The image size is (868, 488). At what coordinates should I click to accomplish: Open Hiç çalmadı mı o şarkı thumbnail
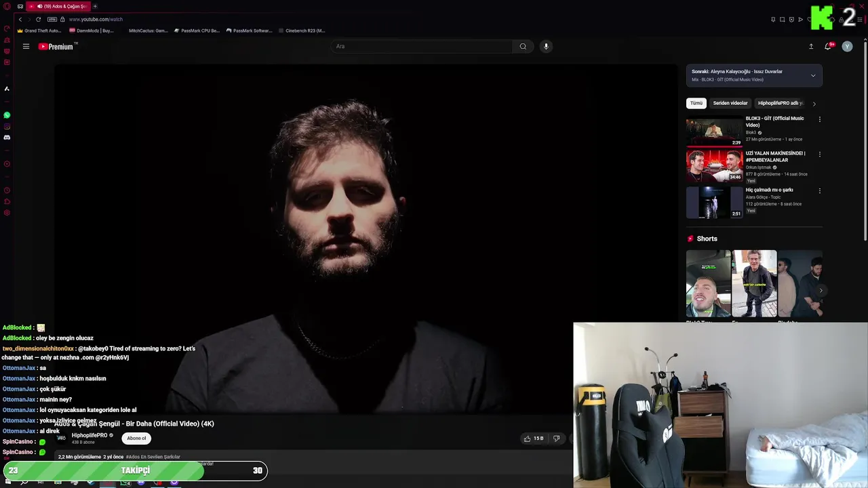point(714,202)
